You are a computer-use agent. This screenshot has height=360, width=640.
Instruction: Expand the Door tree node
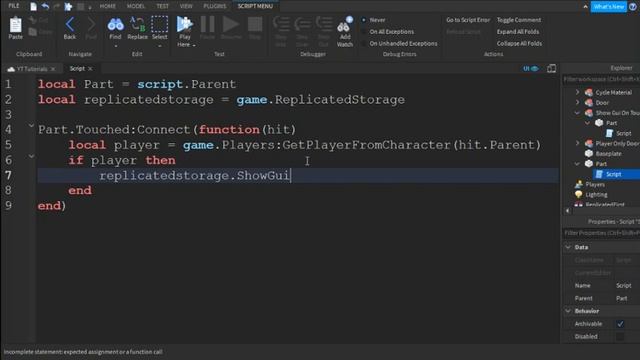tap(578, 102)
